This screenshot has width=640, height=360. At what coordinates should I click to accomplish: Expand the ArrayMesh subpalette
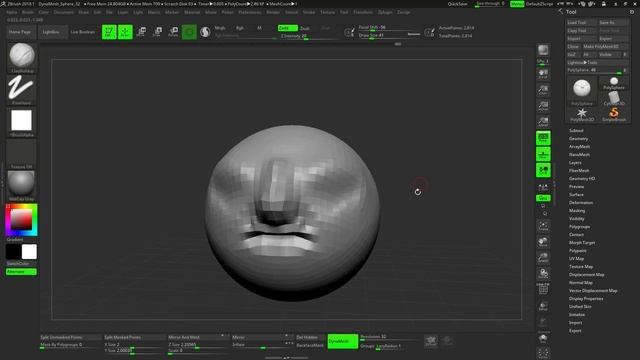[579, 147]
